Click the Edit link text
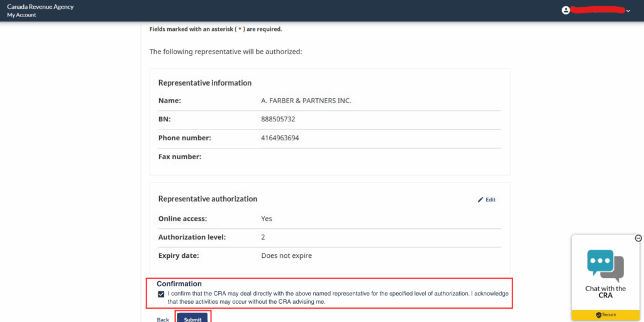This screenshot has height=322, width=644. (x=491, y=199)
